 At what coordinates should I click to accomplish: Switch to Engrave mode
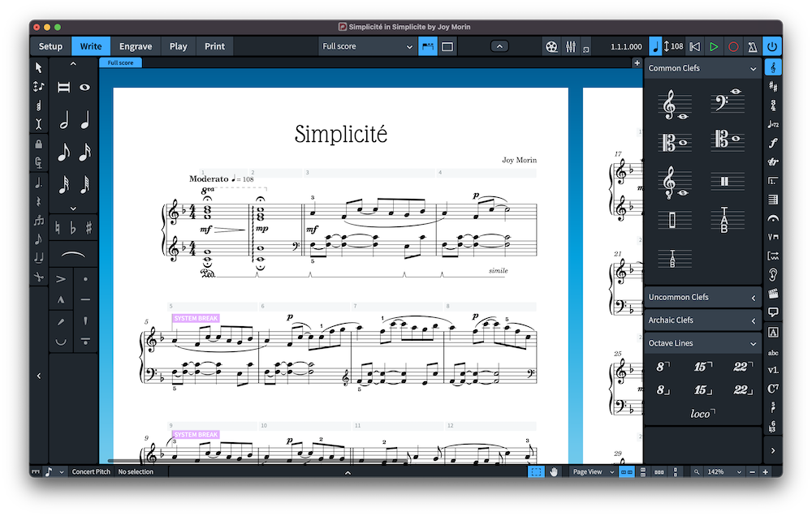136,46
